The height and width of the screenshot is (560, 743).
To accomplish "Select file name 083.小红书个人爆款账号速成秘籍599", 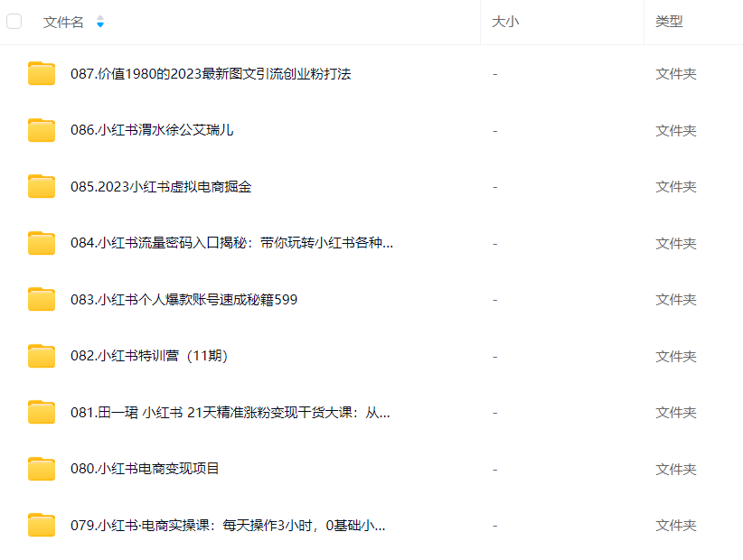I will [x=183, y=300].
